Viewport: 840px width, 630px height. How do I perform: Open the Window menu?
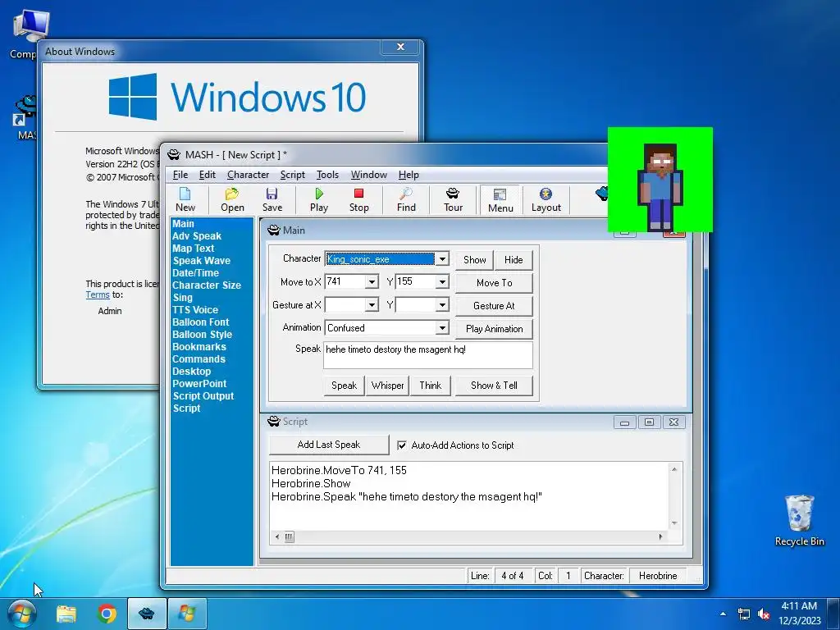[368, 175]
